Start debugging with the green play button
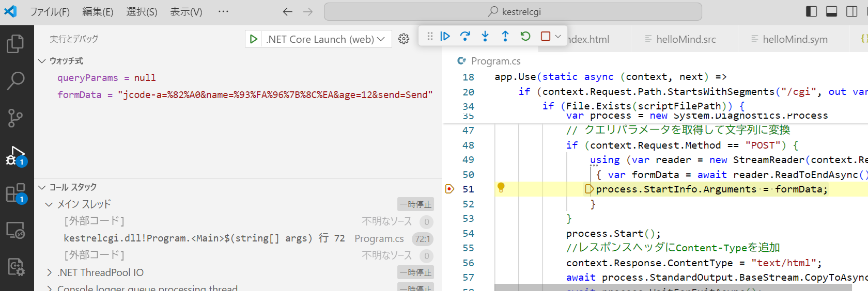The image size is (868, 291). pyautogui.click(x=253, y=39)
